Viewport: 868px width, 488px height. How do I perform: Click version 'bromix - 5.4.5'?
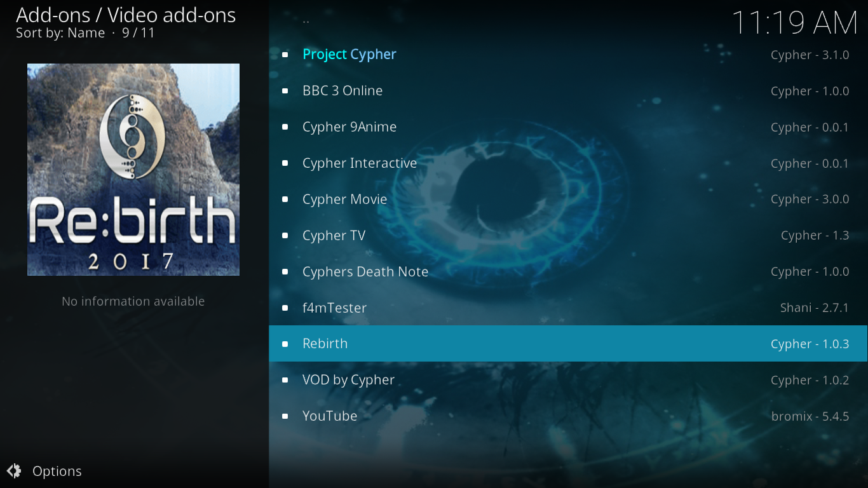810,417
